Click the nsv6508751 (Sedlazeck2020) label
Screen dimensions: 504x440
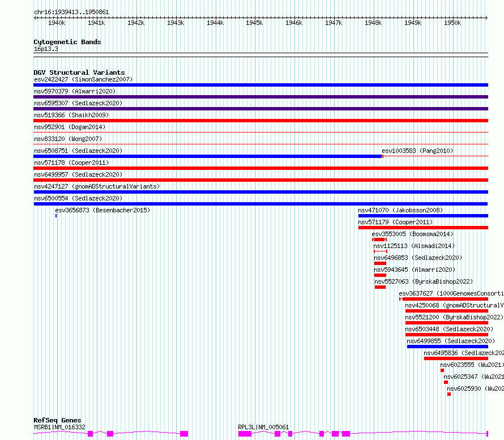78,151
